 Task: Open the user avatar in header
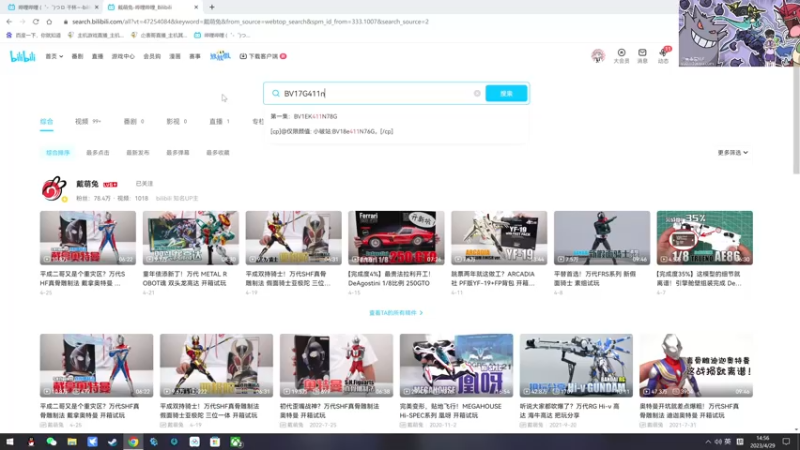[598, 55]
